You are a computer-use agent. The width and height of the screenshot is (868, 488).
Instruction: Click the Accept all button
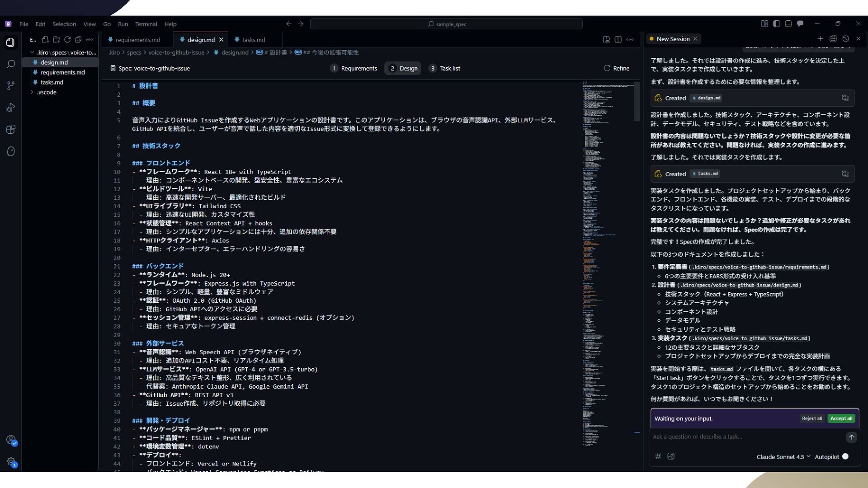click(x=841, y=418)
